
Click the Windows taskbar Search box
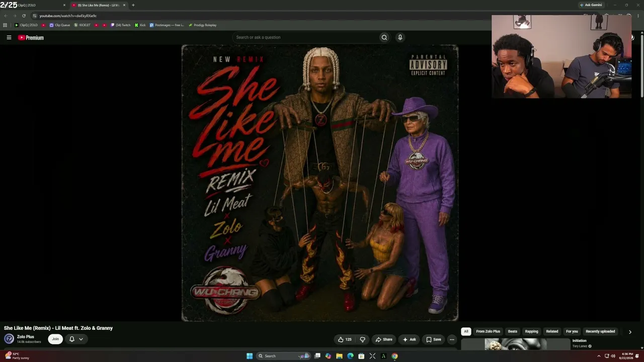[283, 356]
